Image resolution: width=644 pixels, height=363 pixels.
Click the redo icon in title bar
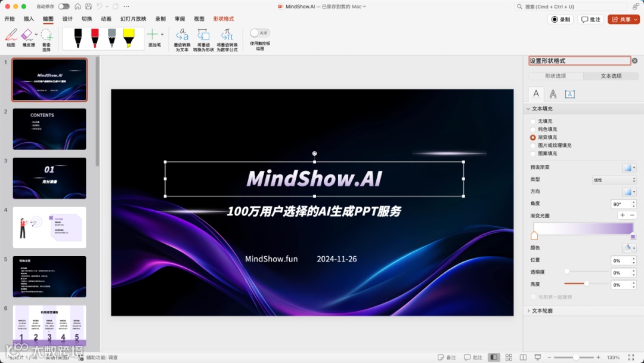click(116, 7)
